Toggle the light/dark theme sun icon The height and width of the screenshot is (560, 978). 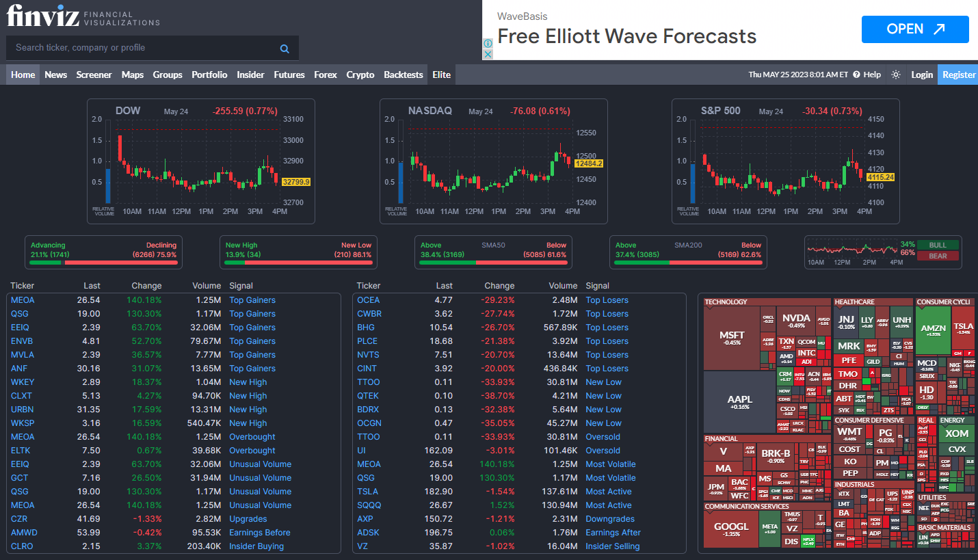pos(896,75)
